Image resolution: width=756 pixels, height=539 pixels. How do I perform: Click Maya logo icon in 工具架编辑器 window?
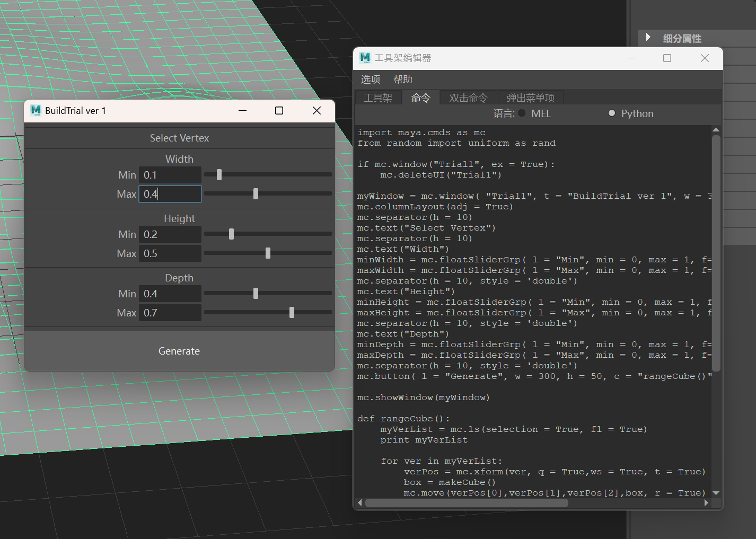click(x=365, y=58)
